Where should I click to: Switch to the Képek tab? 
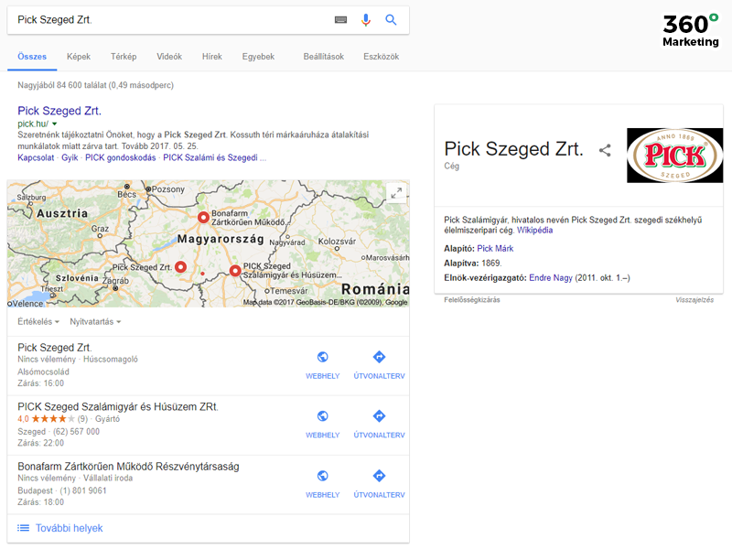(x=79, y=57)
